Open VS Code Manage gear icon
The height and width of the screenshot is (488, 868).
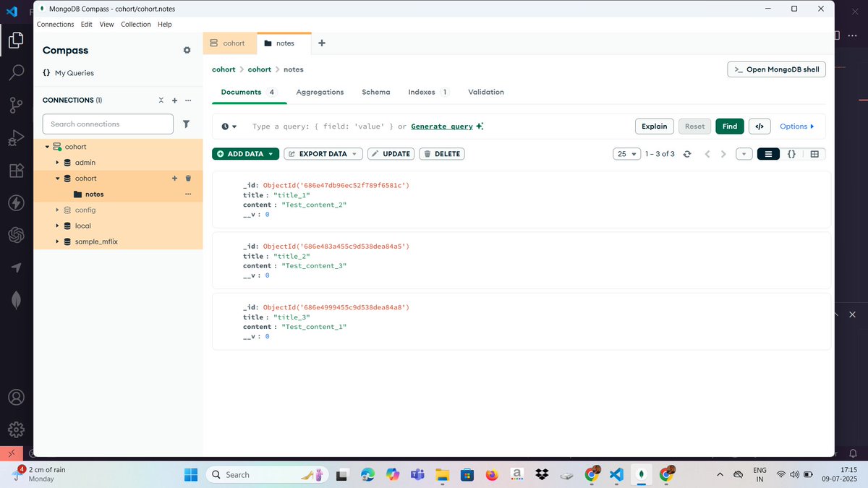[16, 429]
